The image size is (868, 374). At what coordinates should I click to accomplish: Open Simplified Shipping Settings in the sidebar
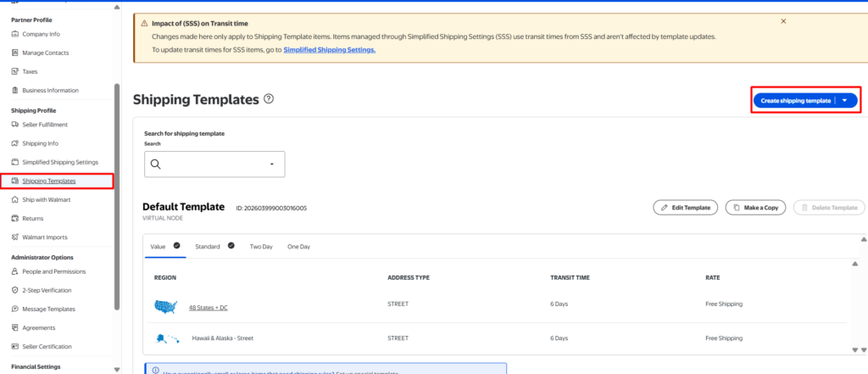60,162
